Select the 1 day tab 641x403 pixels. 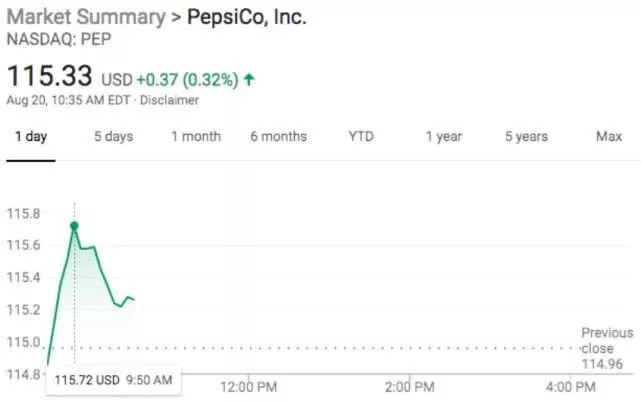(x=30, y=136)
